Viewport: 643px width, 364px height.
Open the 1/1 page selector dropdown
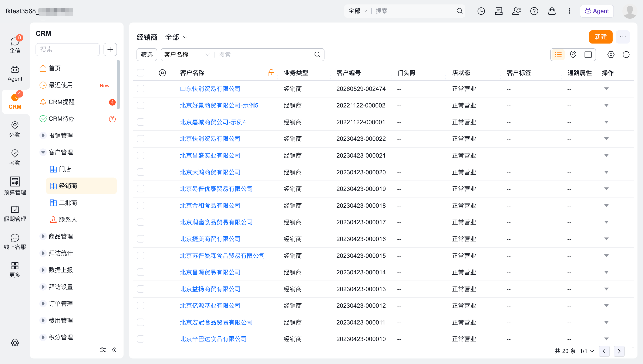click(x=587, y=351)
